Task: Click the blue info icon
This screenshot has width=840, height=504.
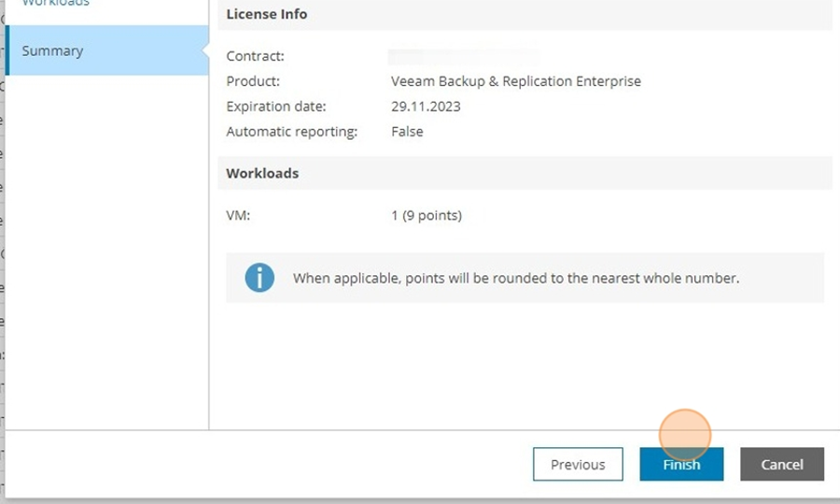Action: click(x=259, y=278)
